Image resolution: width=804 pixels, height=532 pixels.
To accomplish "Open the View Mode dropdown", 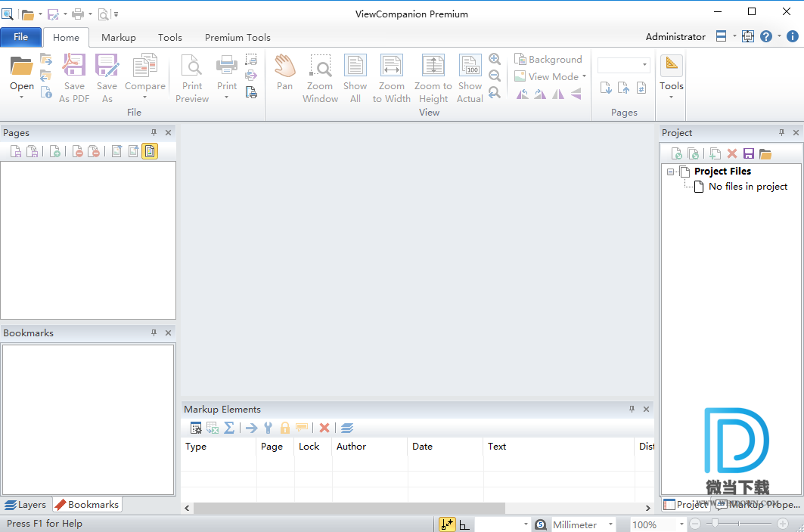I will (x=550, y=76).
